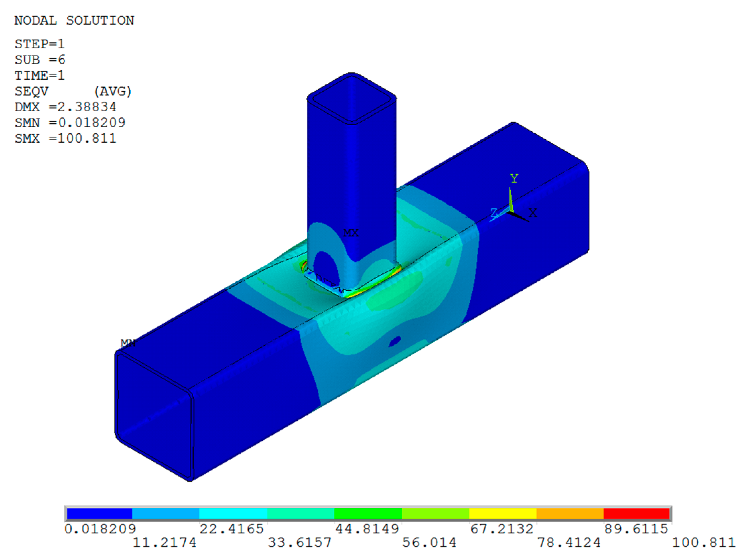Select the cyan legend color band
Image resolution: width=747 pixels, height=560 pixels.
point(233,514)
